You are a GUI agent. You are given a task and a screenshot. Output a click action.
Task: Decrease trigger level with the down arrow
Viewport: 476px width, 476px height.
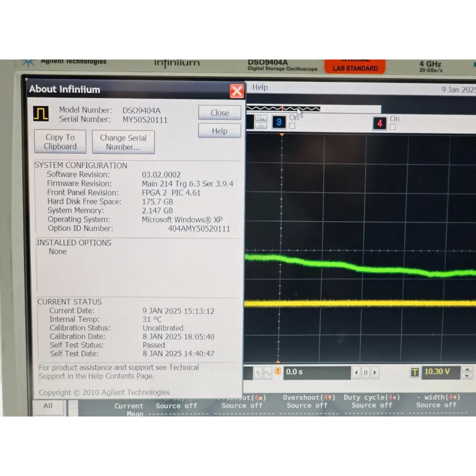[467, 376]
